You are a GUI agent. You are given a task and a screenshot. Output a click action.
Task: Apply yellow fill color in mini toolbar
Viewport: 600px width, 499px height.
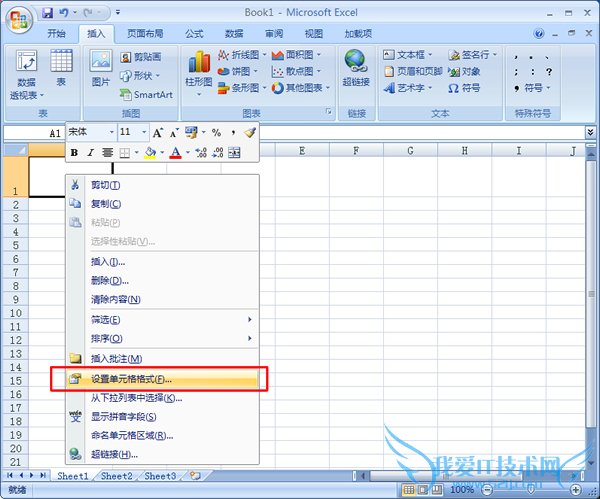[150, 153]
